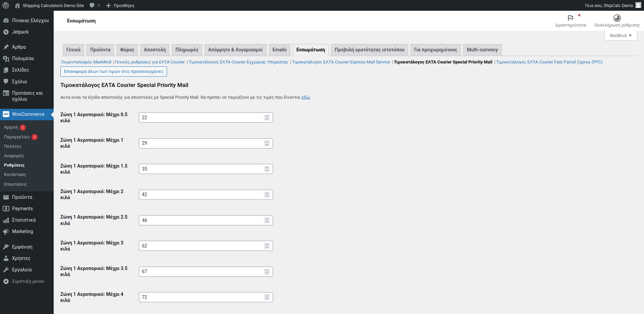Open the Πολυμέσα media icon
The width and height of the screenshot is (644, 314).
(x=6, y=58)
